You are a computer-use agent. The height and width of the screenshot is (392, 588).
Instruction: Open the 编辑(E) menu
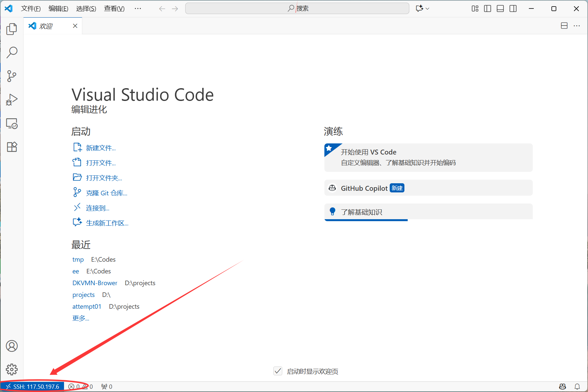click(x=58, y=8)
